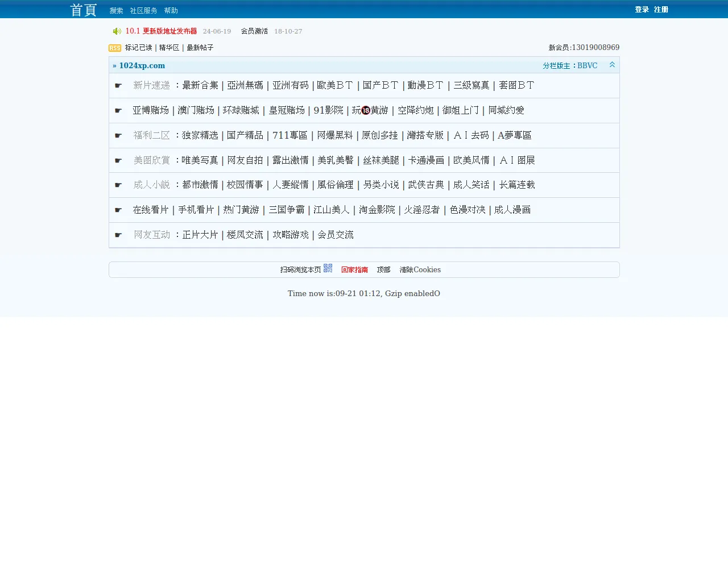Open the 帮助 menu
The width and height of the screenshot is (728, 582).
pos(171,11)
